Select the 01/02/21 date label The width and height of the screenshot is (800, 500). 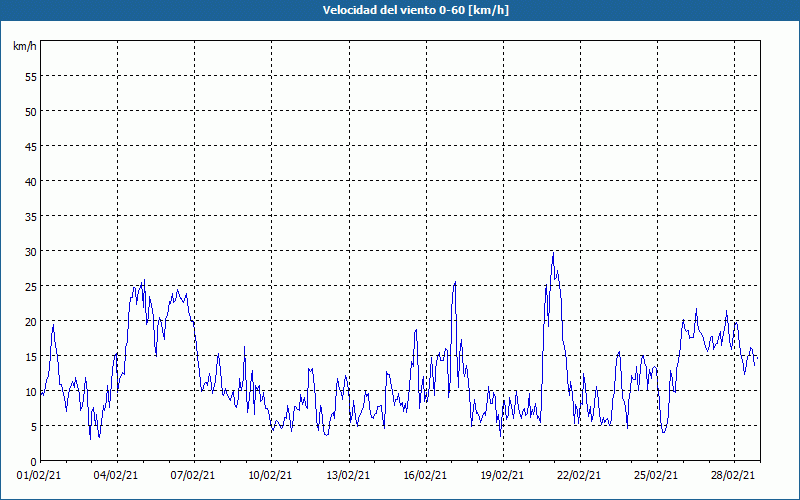(x=40, y=476)
